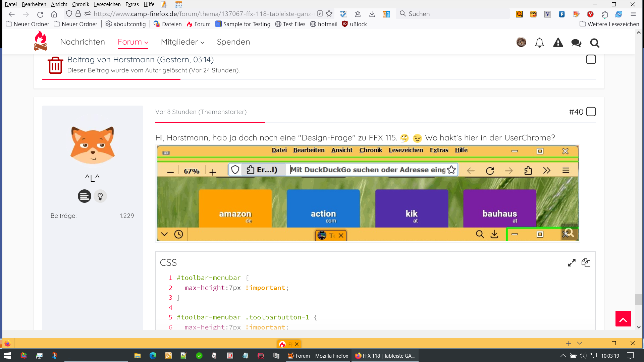Screen dimensions: 644x362
Task: Open the Lesezeichen menu
Action: click(x=107, y=4)
